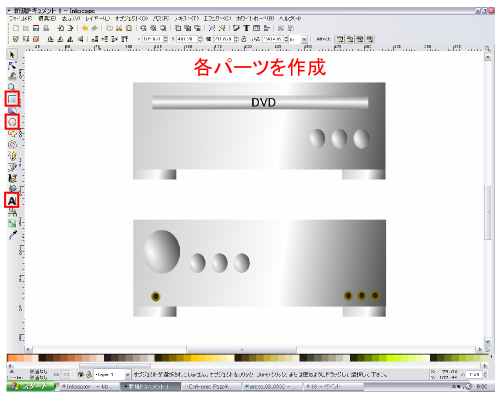Click Flip horizontal icon in controls bar

(x=70, y=39)
